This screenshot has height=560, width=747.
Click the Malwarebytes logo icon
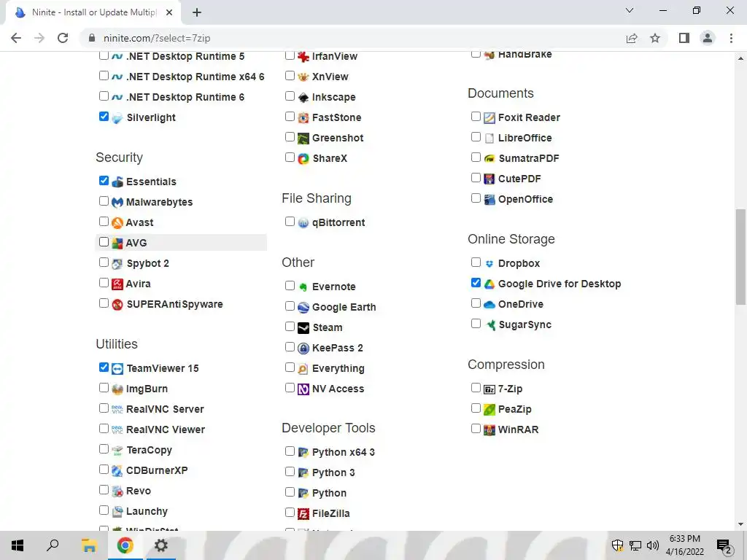tap(117, 203)
